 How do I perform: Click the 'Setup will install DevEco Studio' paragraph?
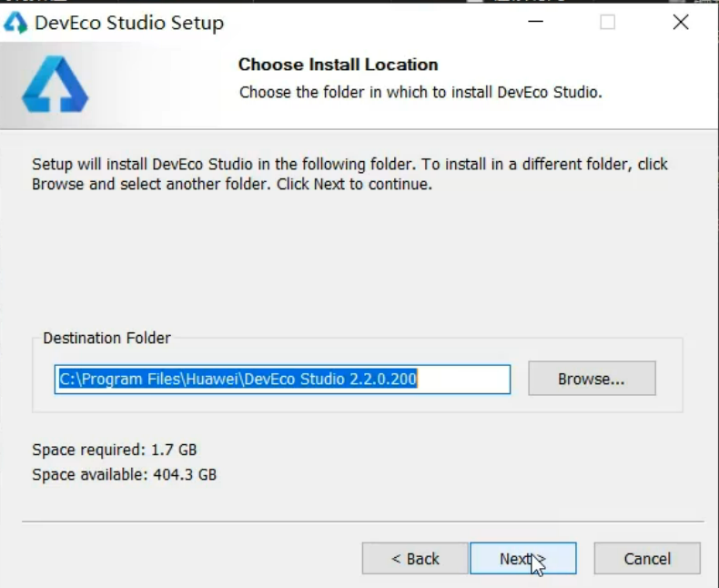pyautogui.click(x=349, y=174)
